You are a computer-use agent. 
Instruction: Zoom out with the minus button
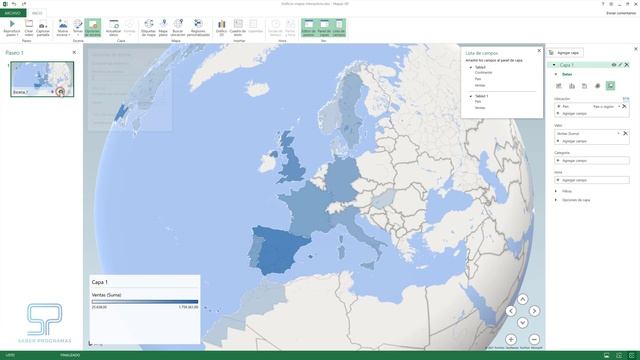pos(534,339)
